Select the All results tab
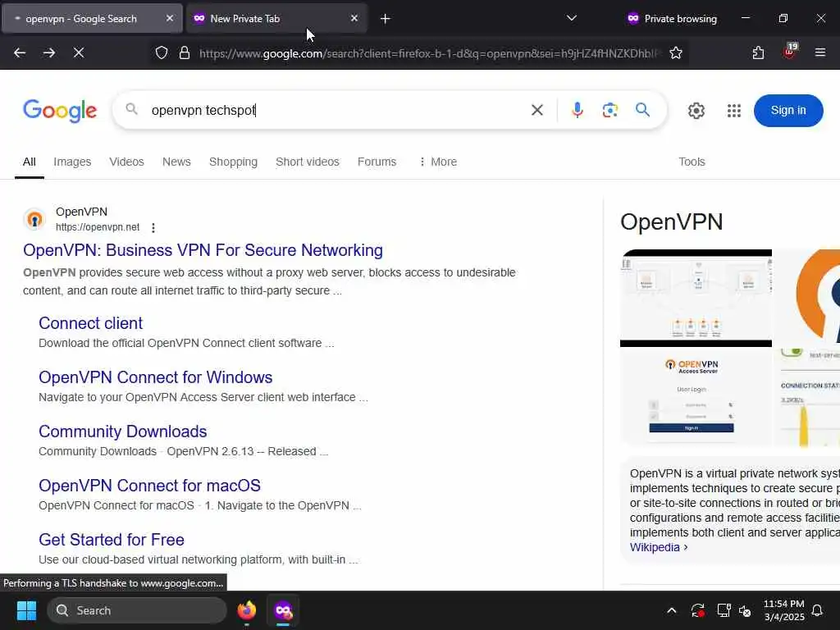 [30, 162]
